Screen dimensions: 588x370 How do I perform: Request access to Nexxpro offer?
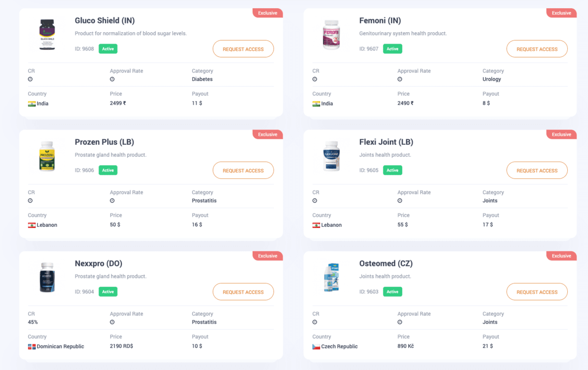click(x=243, y=292)
